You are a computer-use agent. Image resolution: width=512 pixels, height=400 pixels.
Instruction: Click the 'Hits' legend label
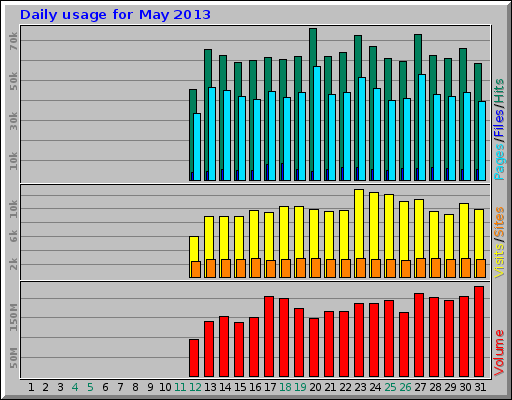coord(499,91)
